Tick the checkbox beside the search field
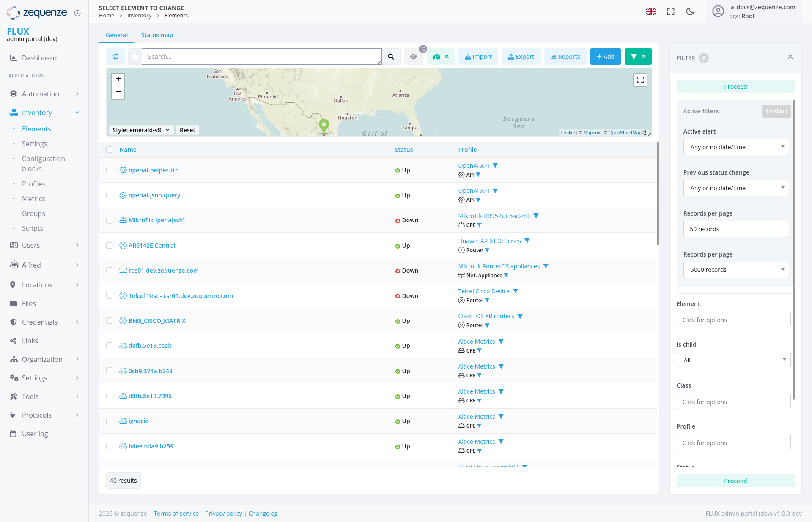The height and width of the screenshot is (522, 812). [135, 57]
